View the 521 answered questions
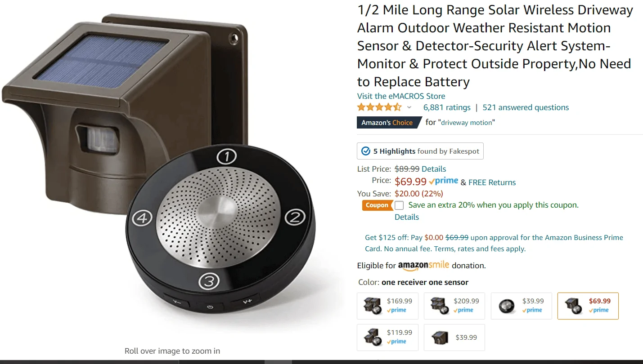 (x=526, y=107)
